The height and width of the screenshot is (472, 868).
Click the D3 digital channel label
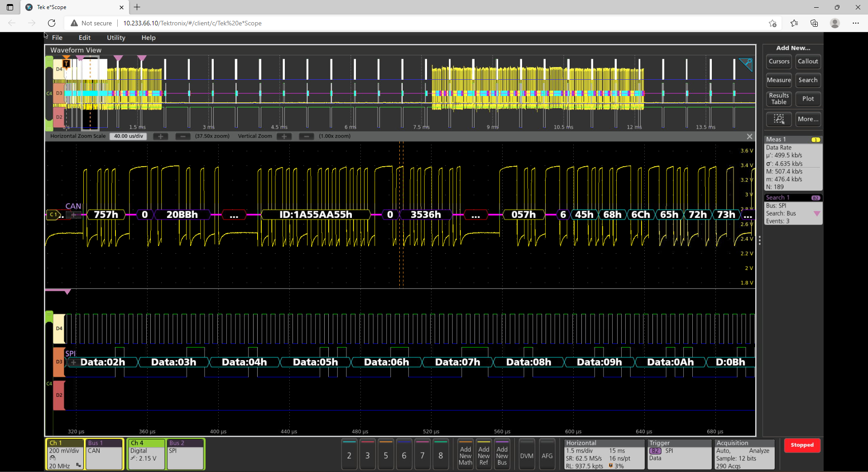59,362
